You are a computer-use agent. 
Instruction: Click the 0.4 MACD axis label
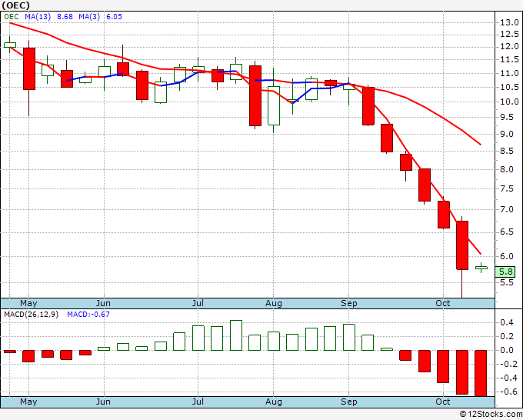click(x=507, y=322)
